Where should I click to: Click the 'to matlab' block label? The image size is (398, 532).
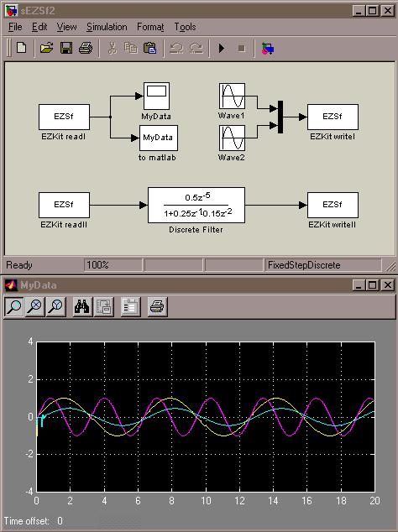pyautogui.click(x=157, y=158)
